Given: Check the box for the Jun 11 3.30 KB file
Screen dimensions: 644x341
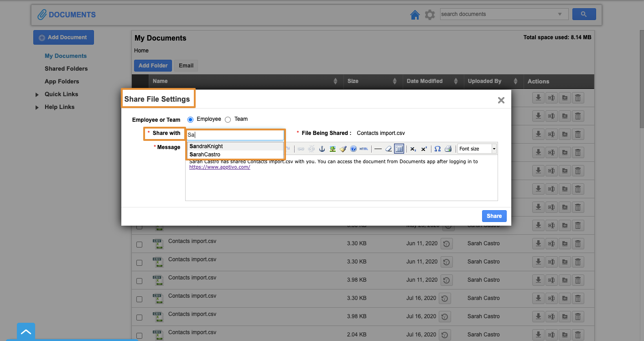Looking at the screenshot, I should click(139, 245).
